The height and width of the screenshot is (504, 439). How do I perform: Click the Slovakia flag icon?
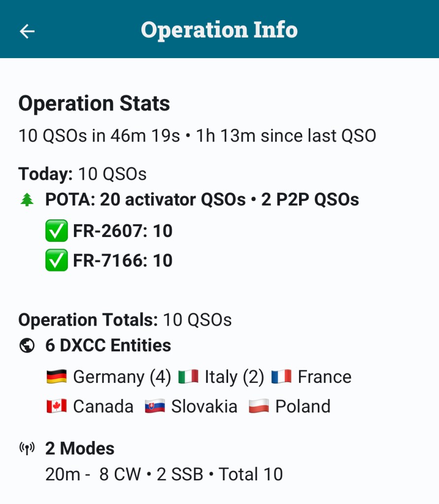click(155, 406)
